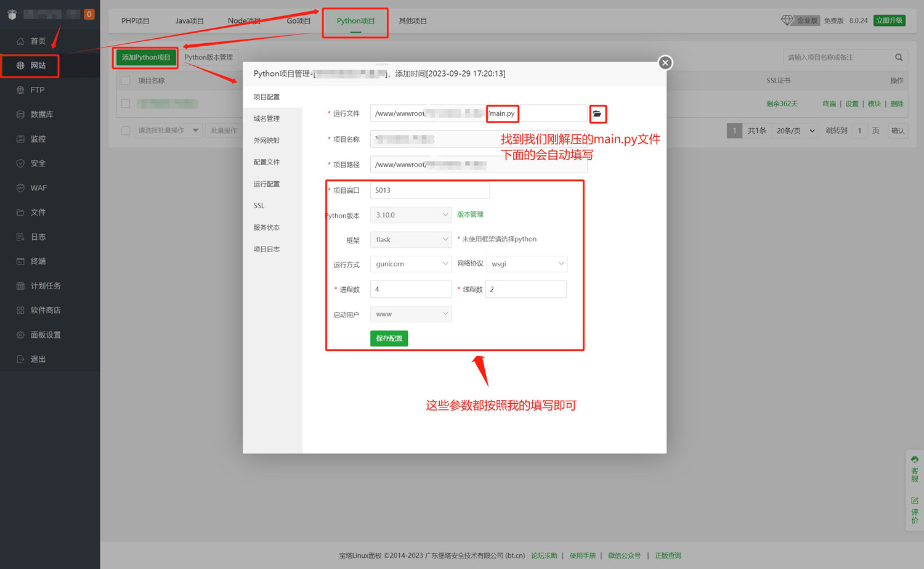Switch to the Java项目 tab

coord(189,21)
